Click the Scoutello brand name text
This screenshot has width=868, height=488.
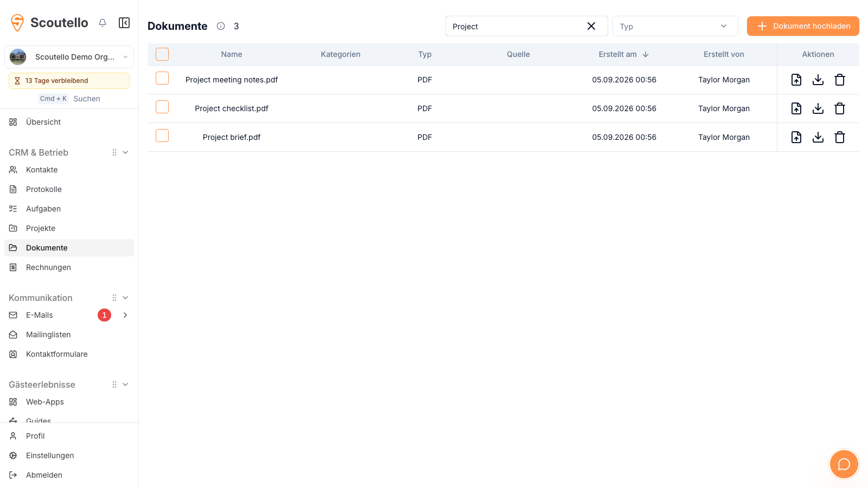pos(59,23)
